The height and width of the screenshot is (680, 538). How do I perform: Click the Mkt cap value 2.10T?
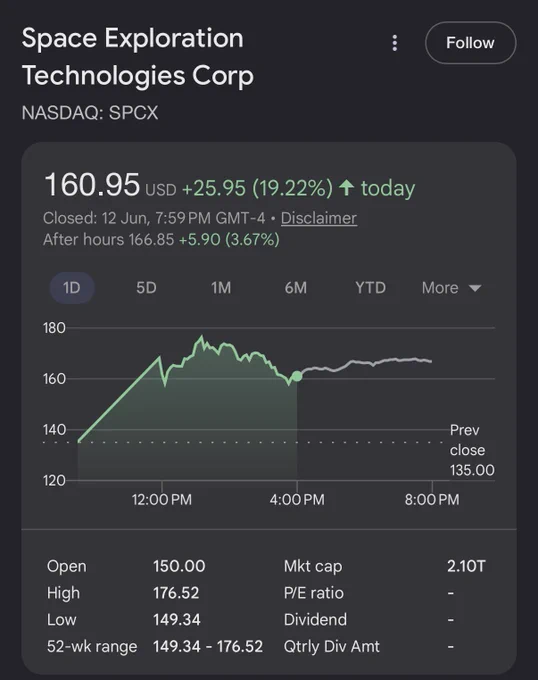[466, 566]
